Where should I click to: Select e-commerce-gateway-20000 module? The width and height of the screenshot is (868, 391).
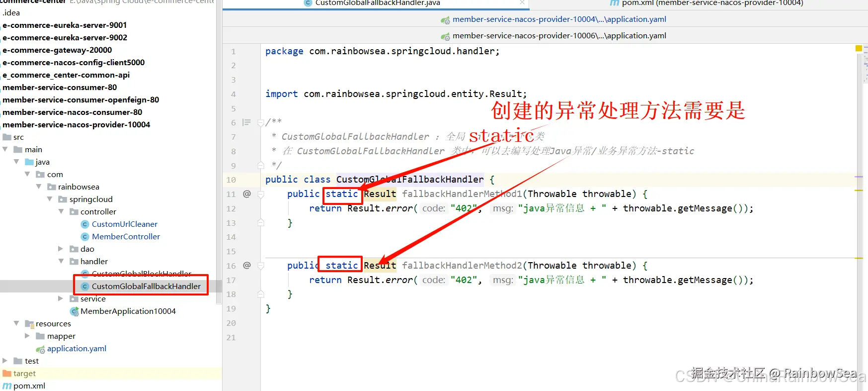pyautogui.click(x=57, y=50)
